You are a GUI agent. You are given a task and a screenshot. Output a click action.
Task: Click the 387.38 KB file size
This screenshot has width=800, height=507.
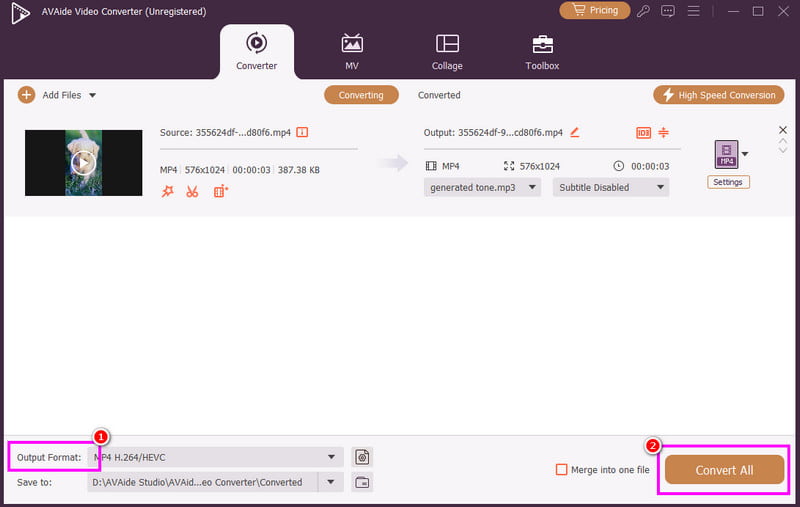click(298, 170)
